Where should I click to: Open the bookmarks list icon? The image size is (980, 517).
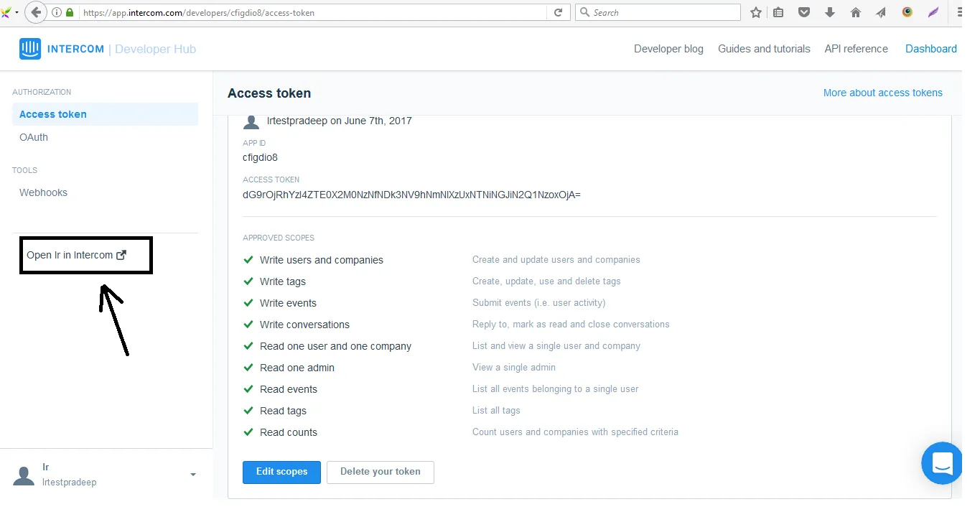pos(779,12)
